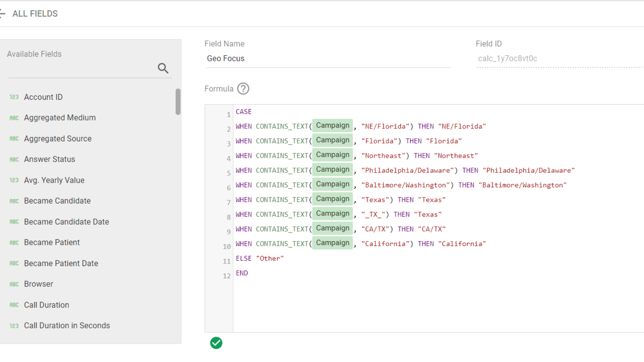644x362 pixels.
Task: Click the Campaign chip on formula line 5
Action: tap(333, 170)
